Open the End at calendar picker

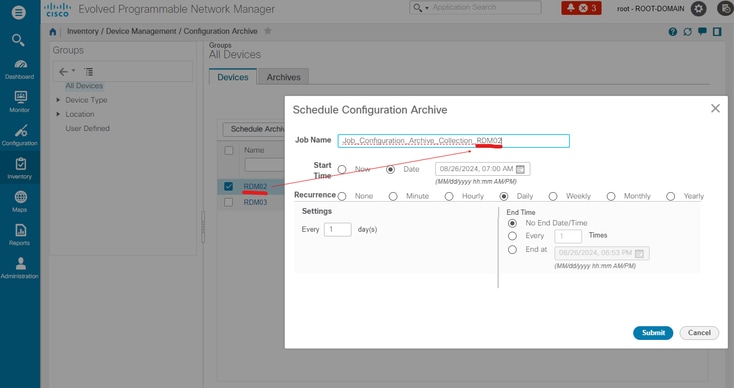[x=639, y=254]
